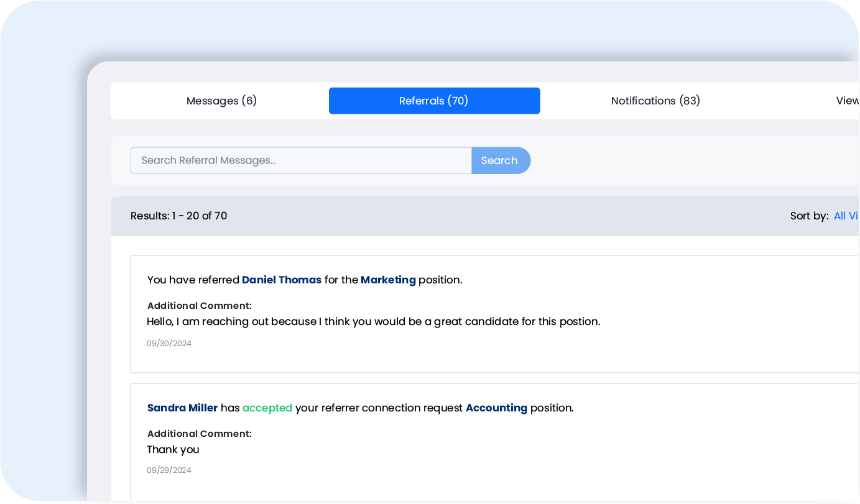The image size is (860, 504).
Task: Click the 09/29/2024 date stamp
Action: click(x=169, y=470)
